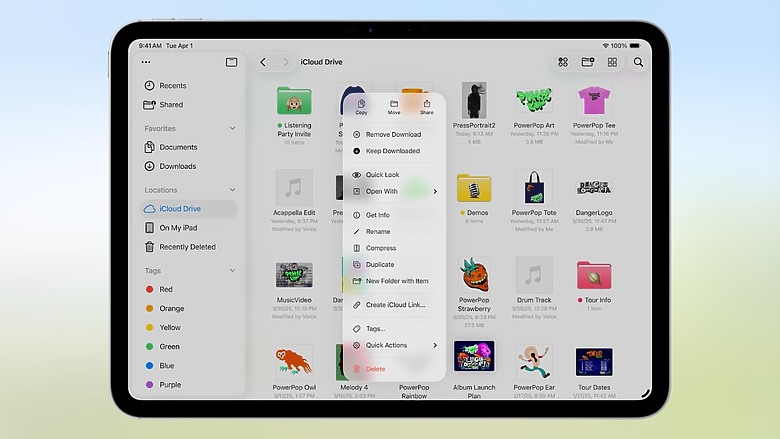Choose Get Info from the menu
The height and width of the screenshot is (439, 780).
pos(394,215)
